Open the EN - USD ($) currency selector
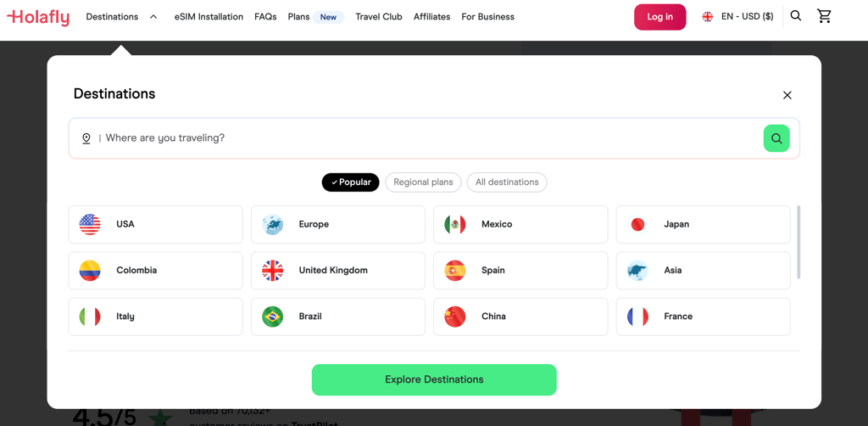The width and height of the screenshot is (868, 426). (x=748, y=17)
